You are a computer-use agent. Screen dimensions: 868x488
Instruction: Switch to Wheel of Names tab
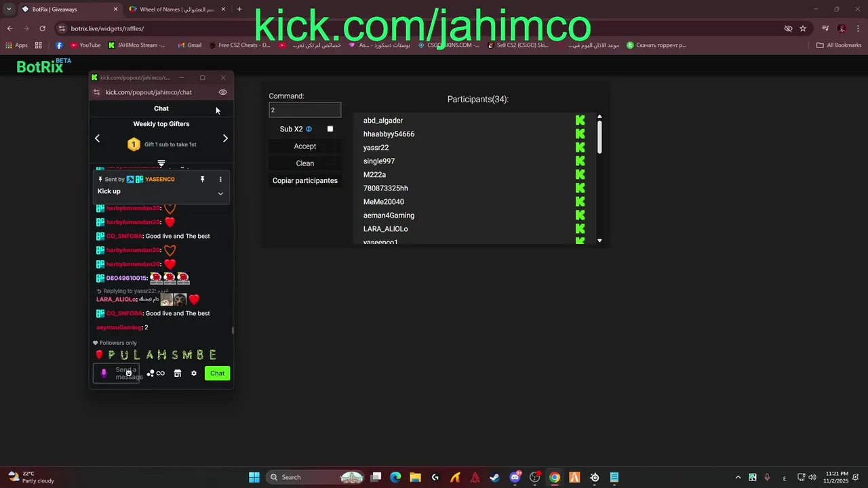(x=178, y=9)
